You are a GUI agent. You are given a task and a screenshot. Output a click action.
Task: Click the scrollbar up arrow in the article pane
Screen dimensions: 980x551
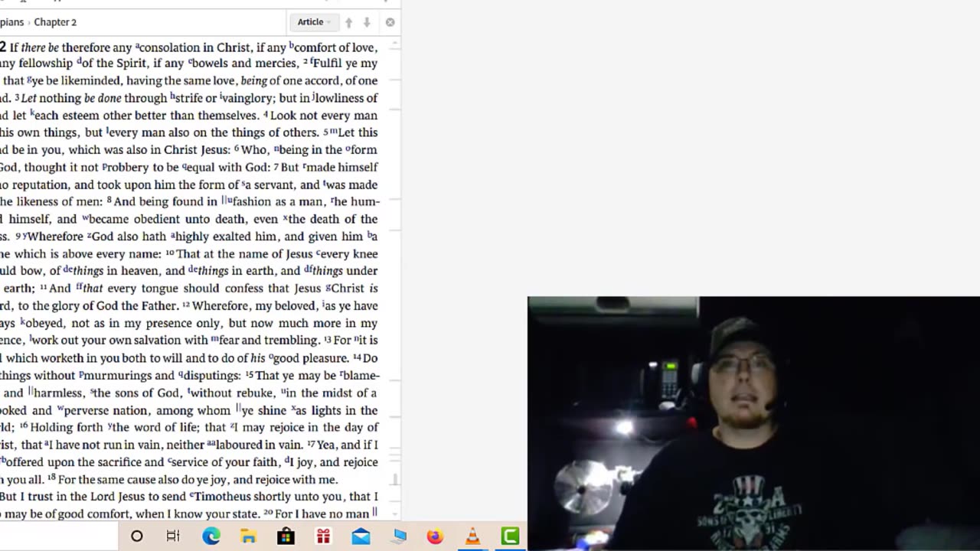coord(395,43)
